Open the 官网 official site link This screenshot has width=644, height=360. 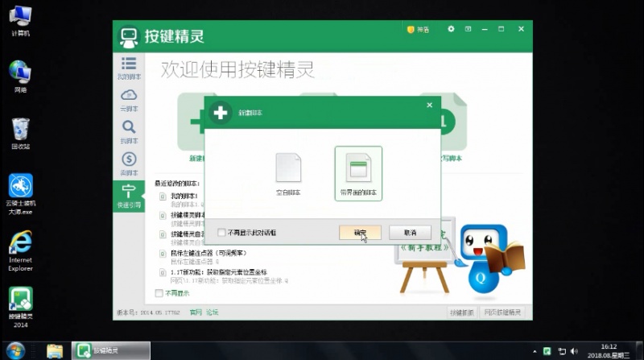click(x=196, y=312)
